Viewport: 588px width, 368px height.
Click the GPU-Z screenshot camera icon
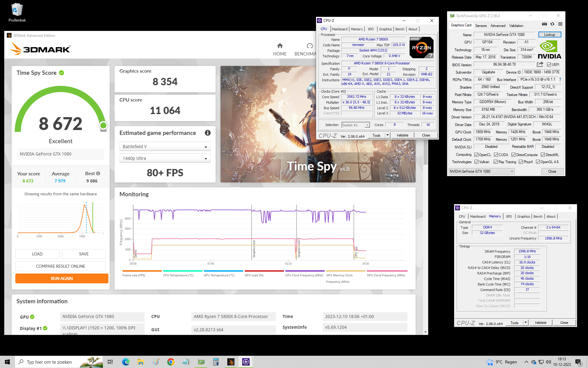pyautogui.click(x=544, y=24)
